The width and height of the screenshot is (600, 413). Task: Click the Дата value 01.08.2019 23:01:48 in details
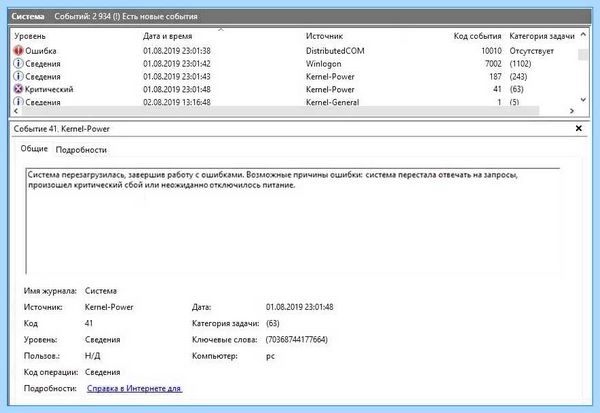pos(299,307)
